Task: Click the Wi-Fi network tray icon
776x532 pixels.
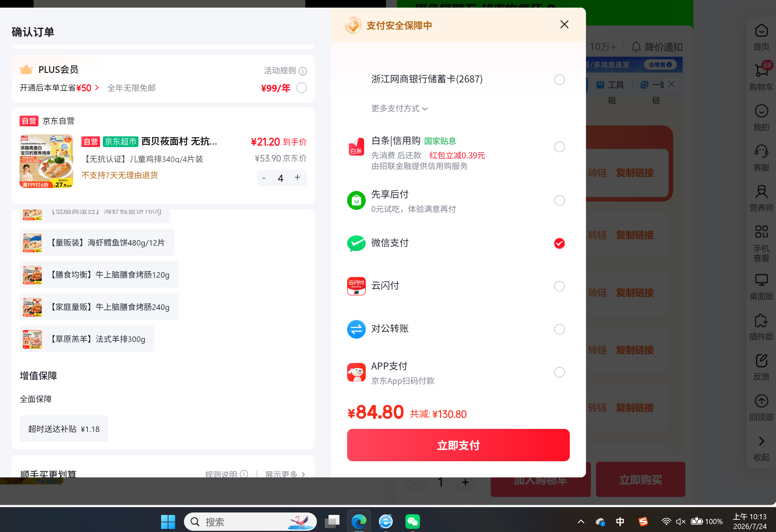Action: point(666,522)
